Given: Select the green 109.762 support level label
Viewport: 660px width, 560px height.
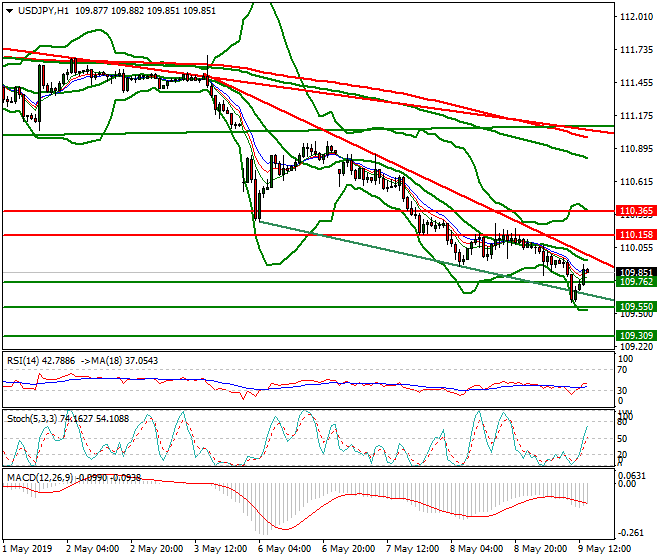Looking at the screenshot, I should [636, 282].
